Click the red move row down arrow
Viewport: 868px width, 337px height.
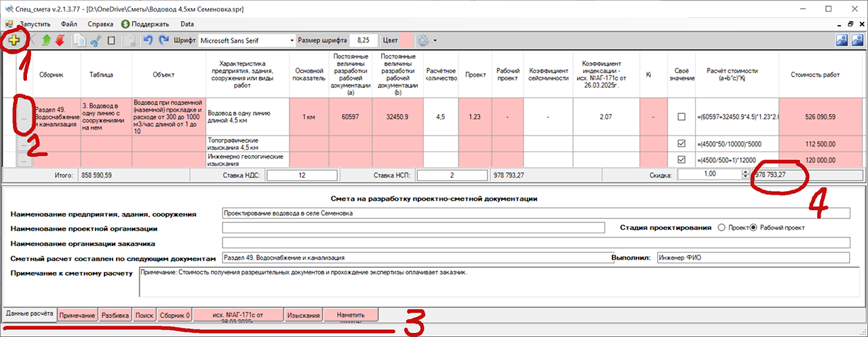[x=60, y=41]
